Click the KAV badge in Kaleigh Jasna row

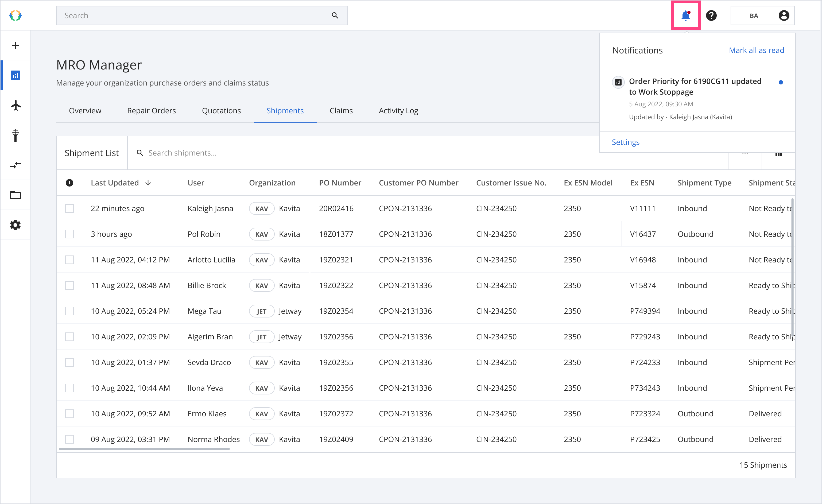tap(262, 208)
